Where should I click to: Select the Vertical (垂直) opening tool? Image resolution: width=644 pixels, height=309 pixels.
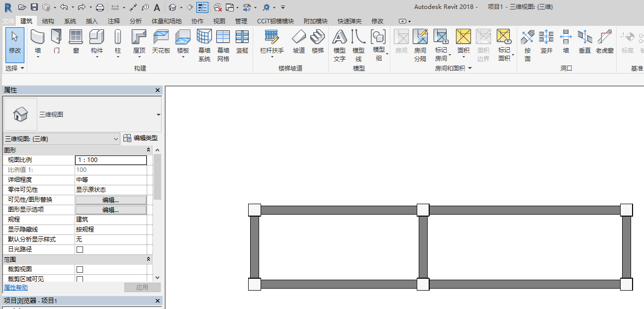tap(585, 42)
